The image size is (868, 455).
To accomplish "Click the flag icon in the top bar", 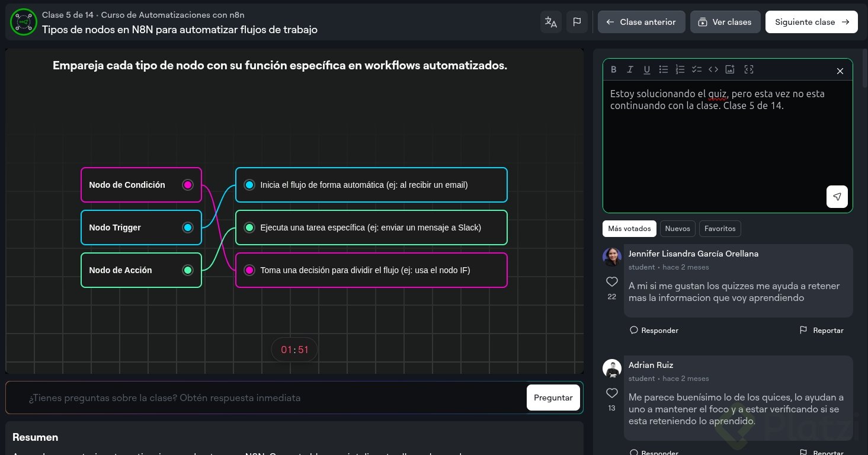I will click(x=577, y=22).
